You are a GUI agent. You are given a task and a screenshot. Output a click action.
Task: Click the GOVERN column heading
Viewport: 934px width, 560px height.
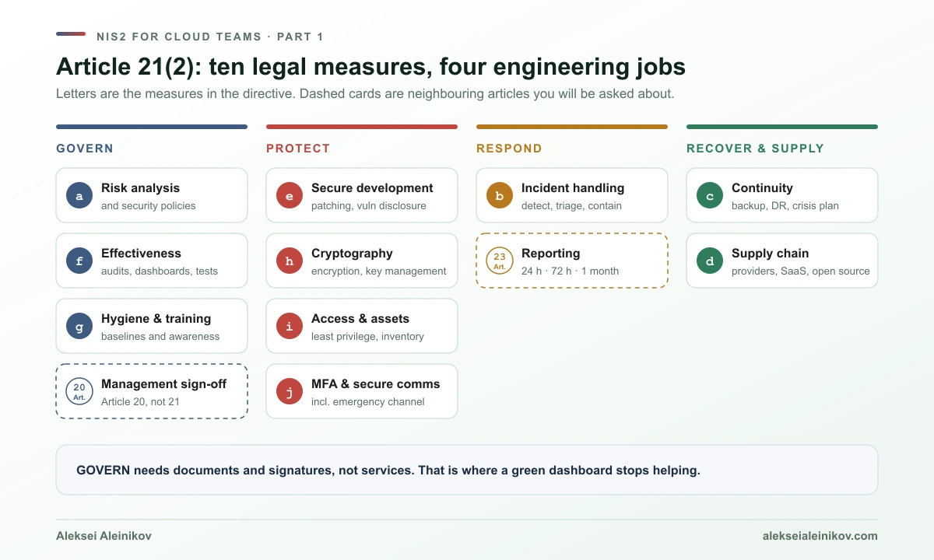pos(85,149)
